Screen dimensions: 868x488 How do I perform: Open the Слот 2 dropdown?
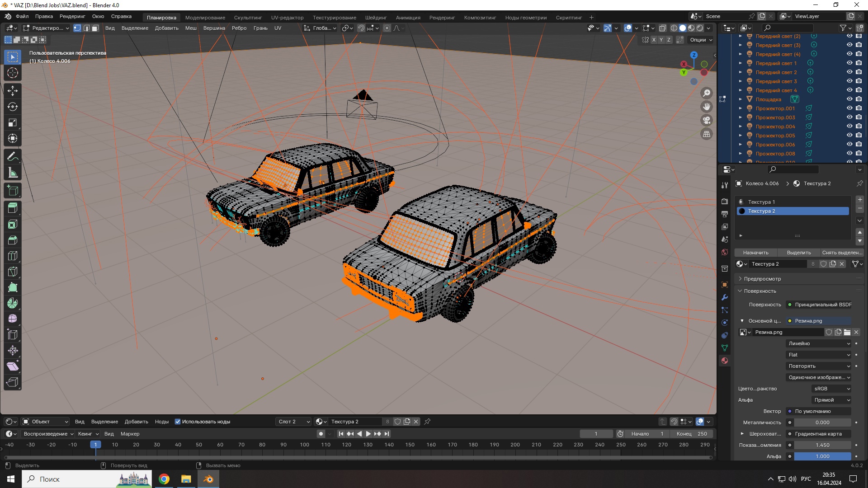294,422
